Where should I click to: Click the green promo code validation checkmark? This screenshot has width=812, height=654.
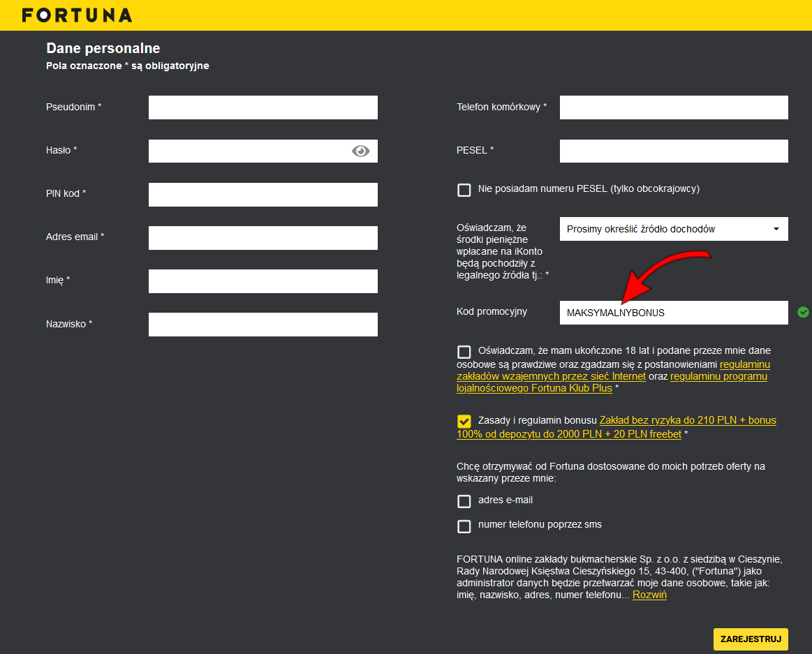tap(803, 312)
